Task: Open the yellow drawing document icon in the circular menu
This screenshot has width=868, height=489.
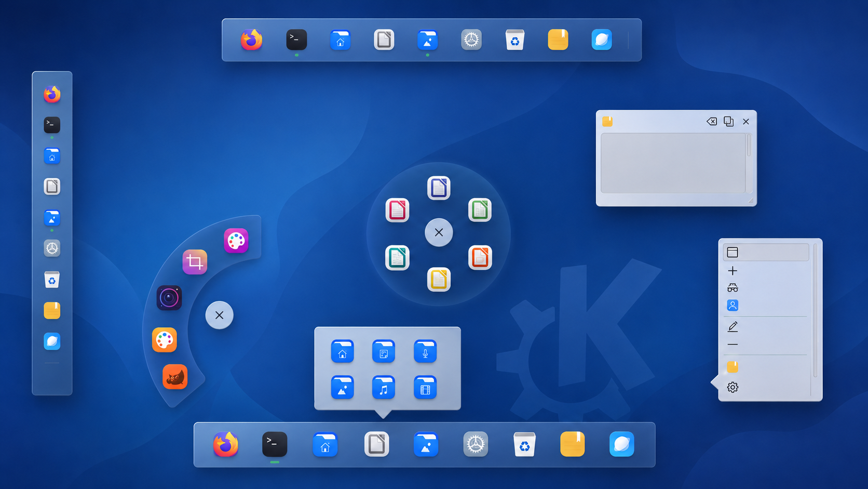Action: [x=439, y=280]
